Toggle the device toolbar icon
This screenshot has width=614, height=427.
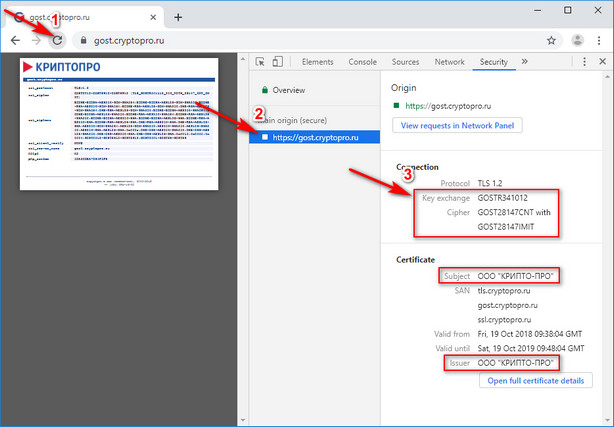(278, 62)
